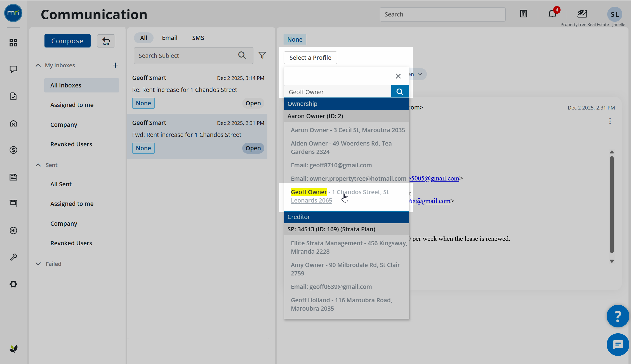Open the notifications bell icon
The width and height of the screenshot is (631, 364).
[552, 13]
